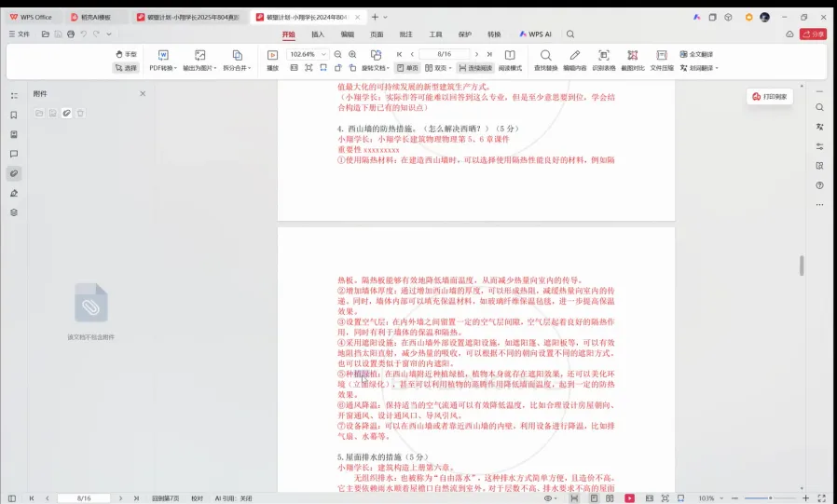Viewport: 837px width, 504px height.
Task: Switch to 稻壳AI模板 tab
Action: tap(95, 17)
